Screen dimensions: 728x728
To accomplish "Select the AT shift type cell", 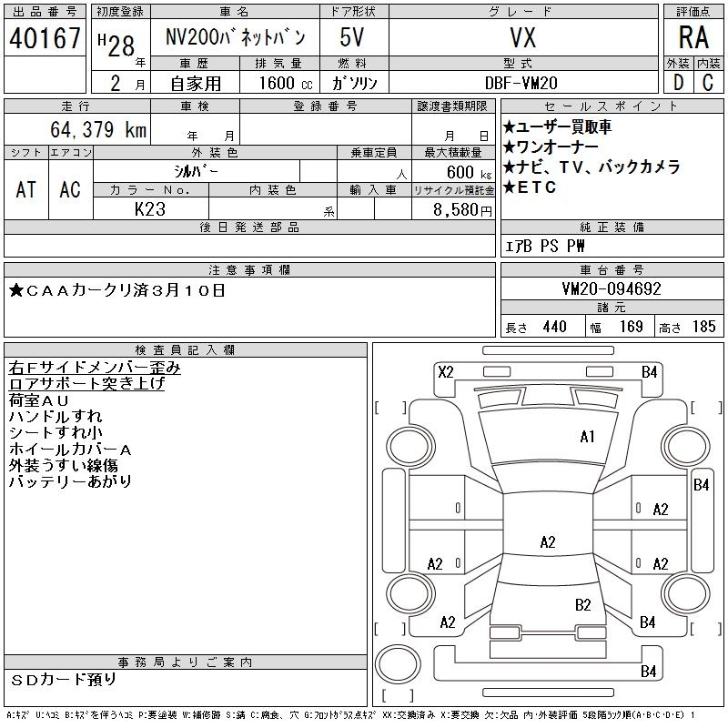I will (26, 189).
